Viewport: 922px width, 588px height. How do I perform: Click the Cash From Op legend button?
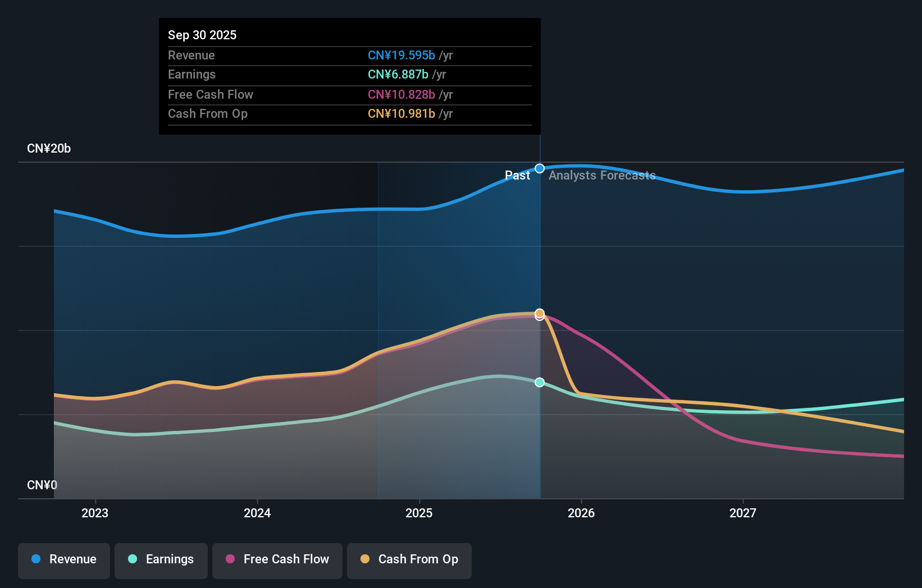pos(409,559)
